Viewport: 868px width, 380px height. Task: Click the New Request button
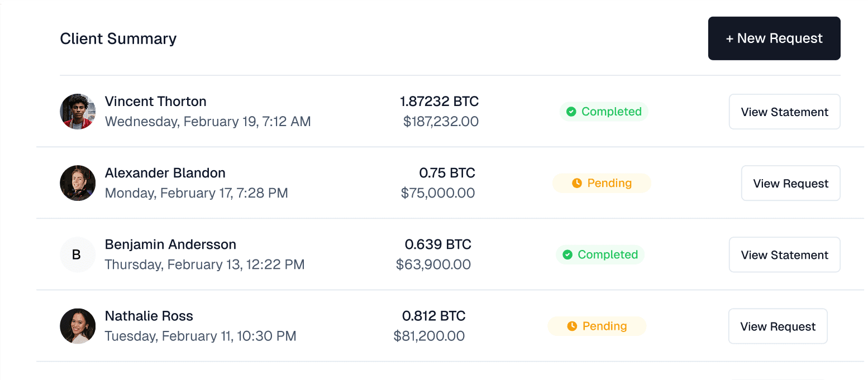(774, 38)
